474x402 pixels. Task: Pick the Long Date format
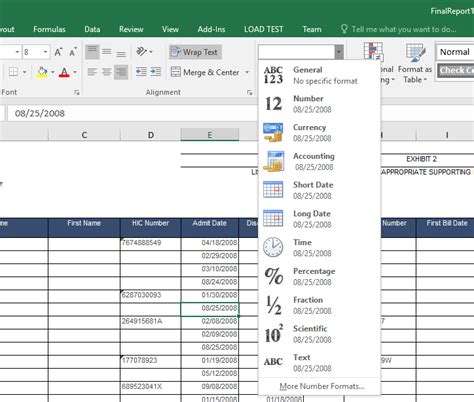320,219
